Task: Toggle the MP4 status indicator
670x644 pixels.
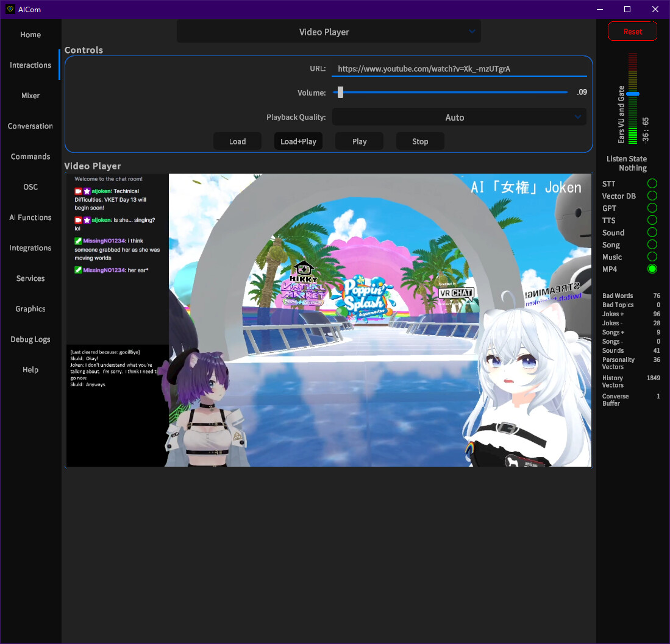Action: (x=652, y=269)
